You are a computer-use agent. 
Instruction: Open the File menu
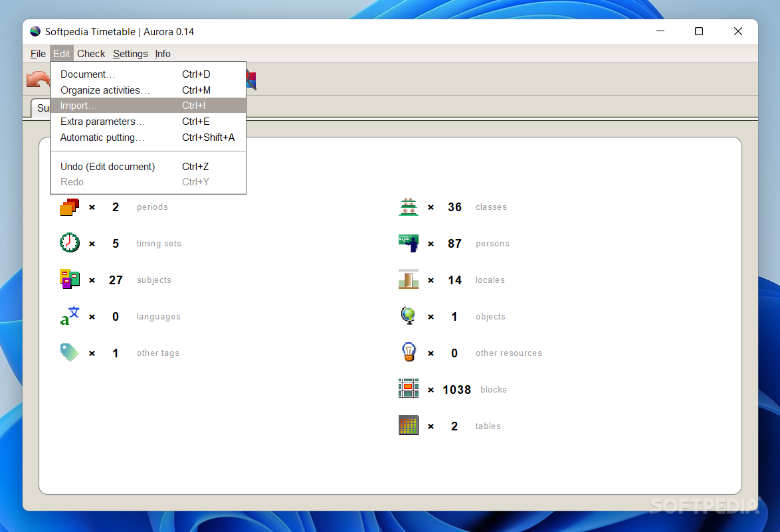point(38,54)
